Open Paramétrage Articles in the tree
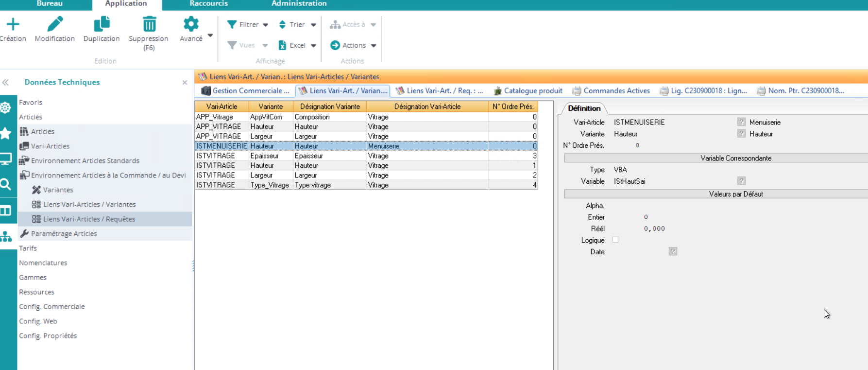868x370 pixels. coord(64,234)
